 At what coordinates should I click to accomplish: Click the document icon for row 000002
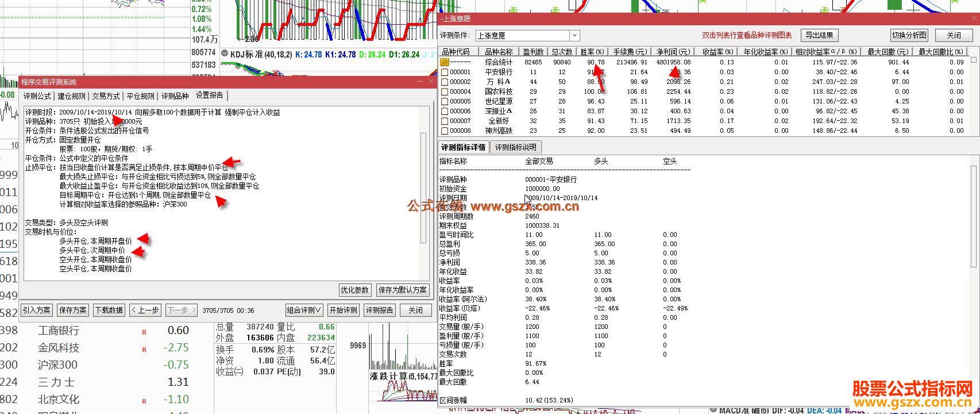click(445, 82)
